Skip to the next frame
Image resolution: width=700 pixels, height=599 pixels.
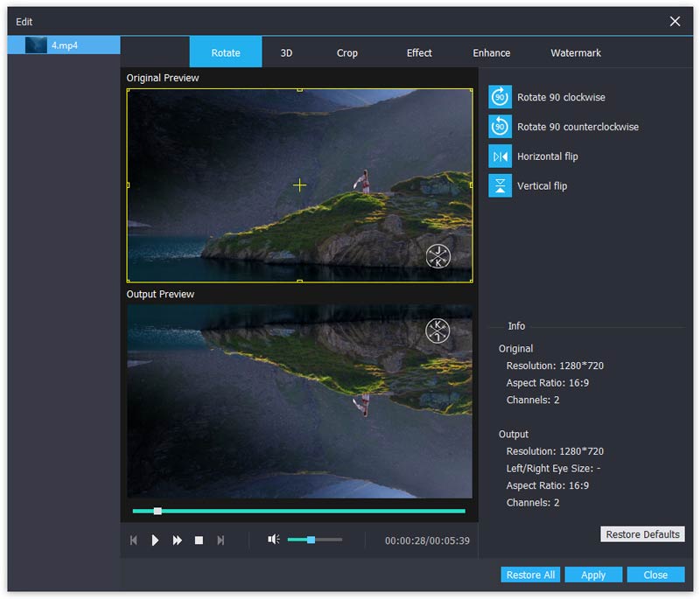220,540
